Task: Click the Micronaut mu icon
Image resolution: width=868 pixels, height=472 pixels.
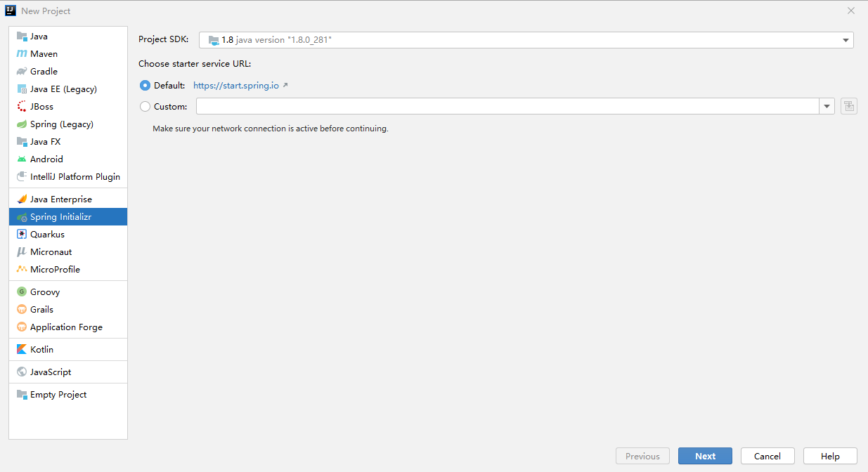Action: click(x=22, y=252)
